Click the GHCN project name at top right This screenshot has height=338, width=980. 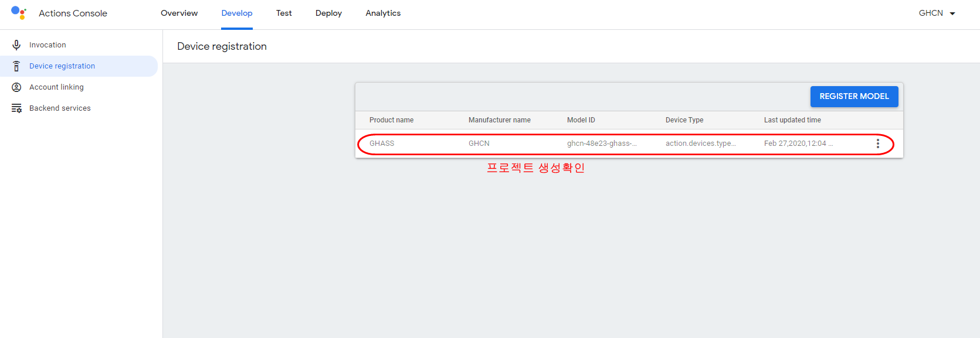point(931,13)
